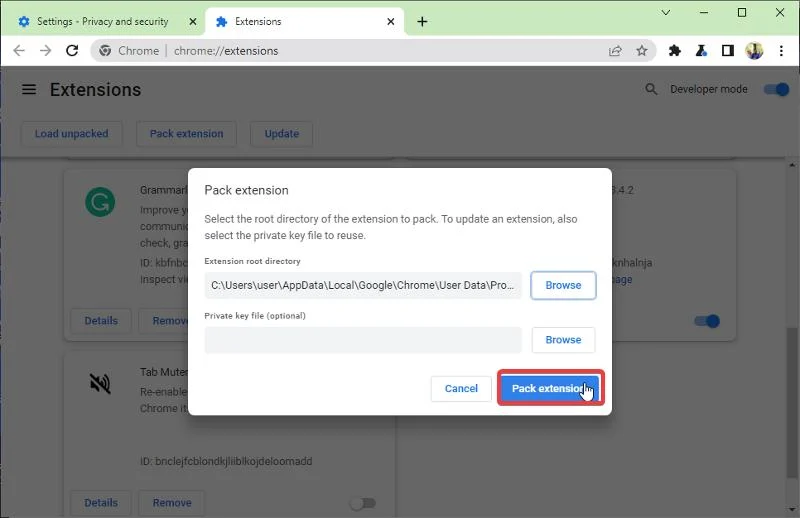Click the Chrome site info icon
The image size is (800, 518).
105,51
